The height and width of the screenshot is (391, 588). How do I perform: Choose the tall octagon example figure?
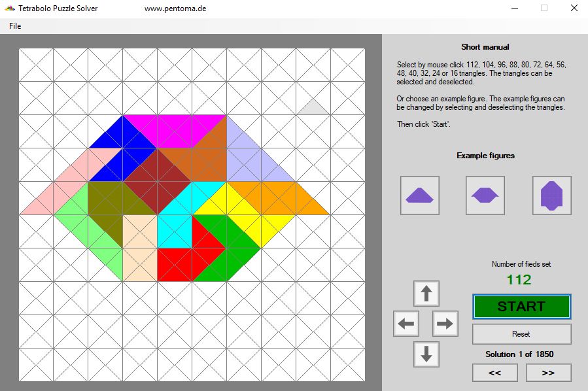(552, 195)
